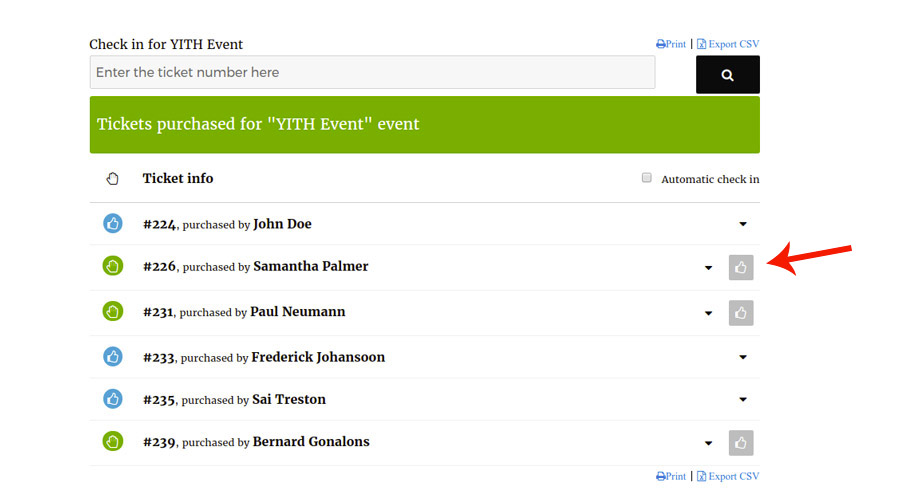900x500 pixels.
Task: Click the green status icon for Paul Neumann's ticket
Action: point(113,312)
